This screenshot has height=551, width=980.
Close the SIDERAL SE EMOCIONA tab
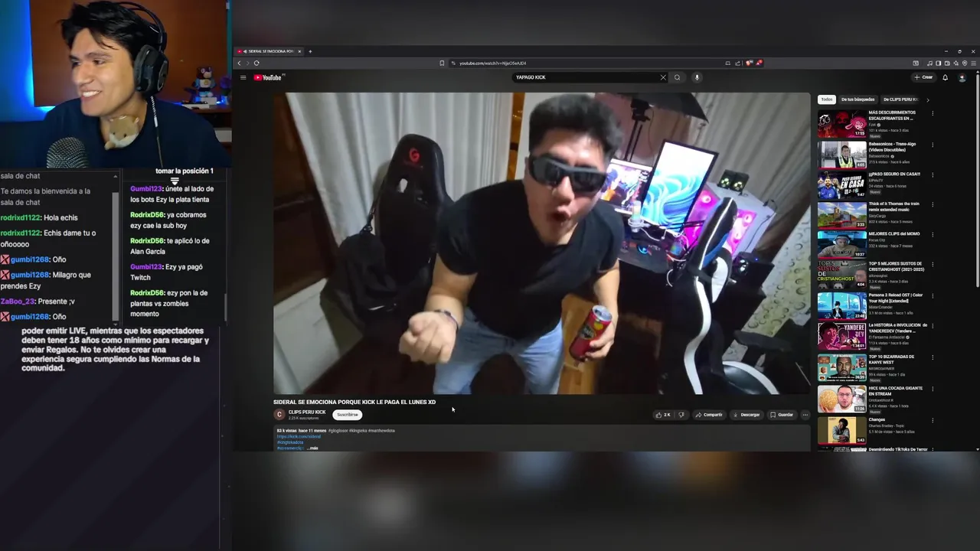[x=300, y=51]
